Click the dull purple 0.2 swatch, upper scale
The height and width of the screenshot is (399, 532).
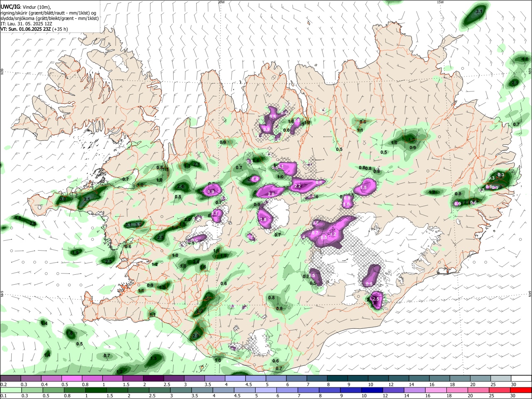point(11,379)
